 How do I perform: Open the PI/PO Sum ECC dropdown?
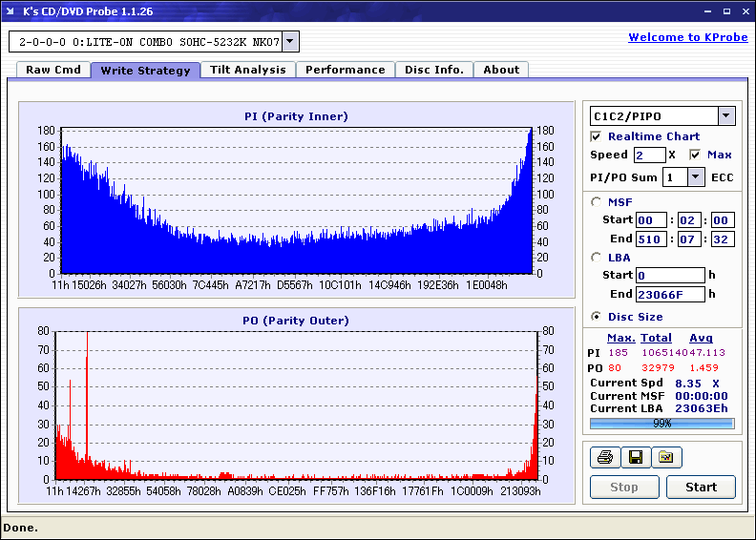[695, 177]
